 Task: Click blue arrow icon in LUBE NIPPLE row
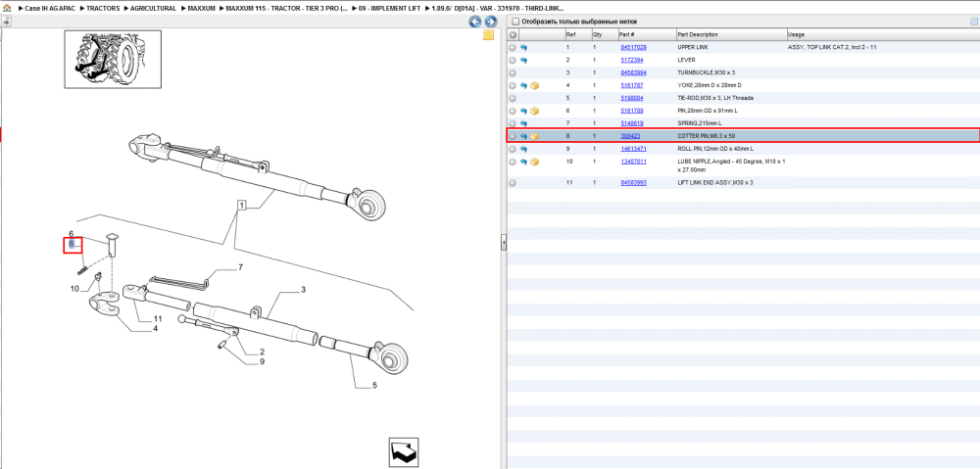coord(523,162)
